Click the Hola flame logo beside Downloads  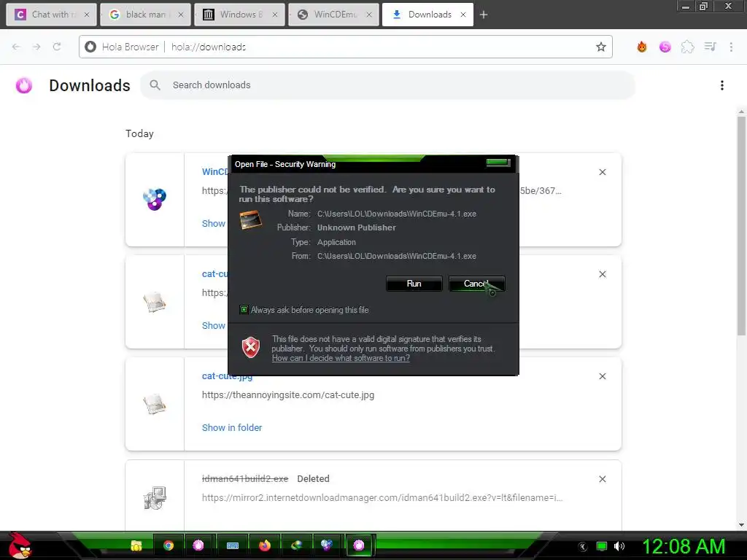pos(24,86)
